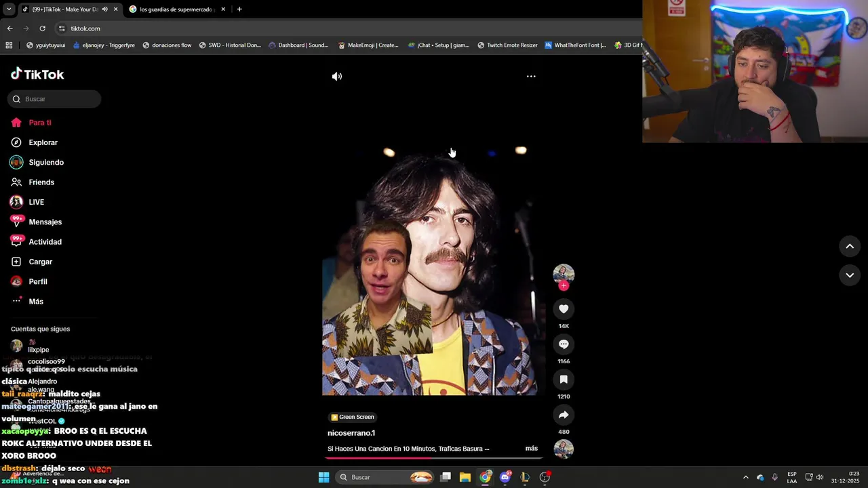Click the site info icon in the address bar
Viewport: 868px width, 488px height.
[62, 28]
